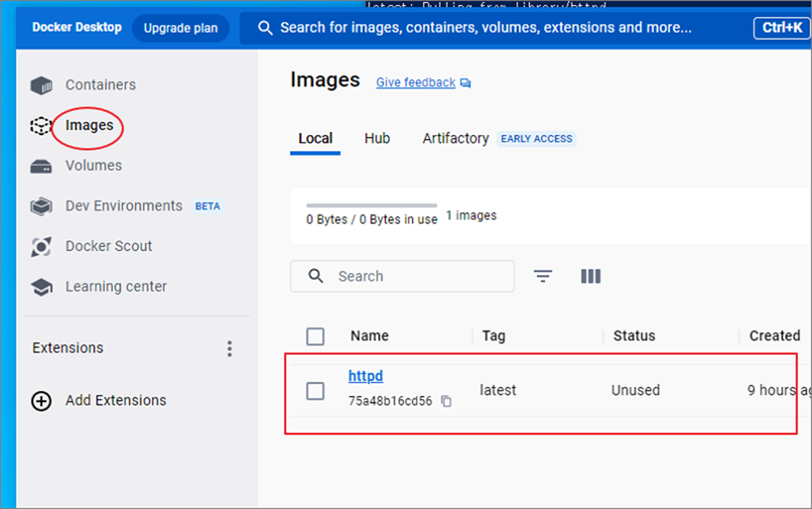This screenshot has width=812, height=509.
Task: Tick the select-all images checkbox
Action: tap(315, 336)
